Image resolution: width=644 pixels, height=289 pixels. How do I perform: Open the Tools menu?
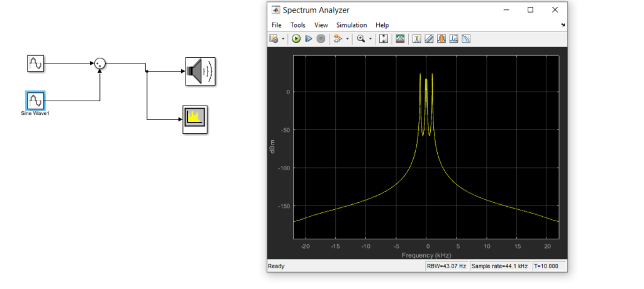297,25
